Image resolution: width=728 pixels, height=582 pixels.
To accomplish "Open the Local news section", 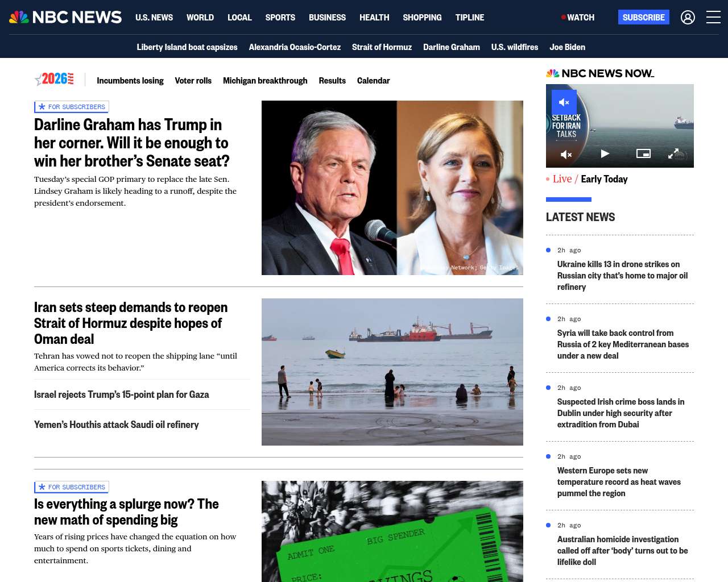I will [239, 18].
